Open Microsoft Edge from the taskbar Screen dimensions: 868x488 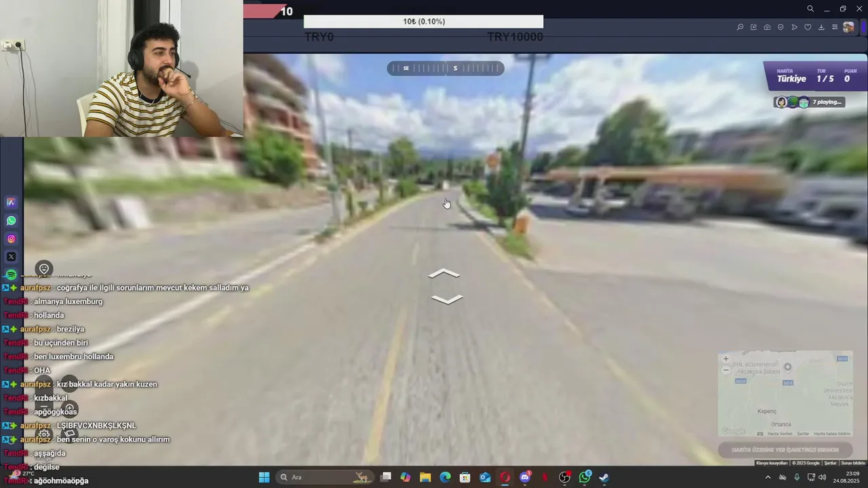(x=445, y=477)
